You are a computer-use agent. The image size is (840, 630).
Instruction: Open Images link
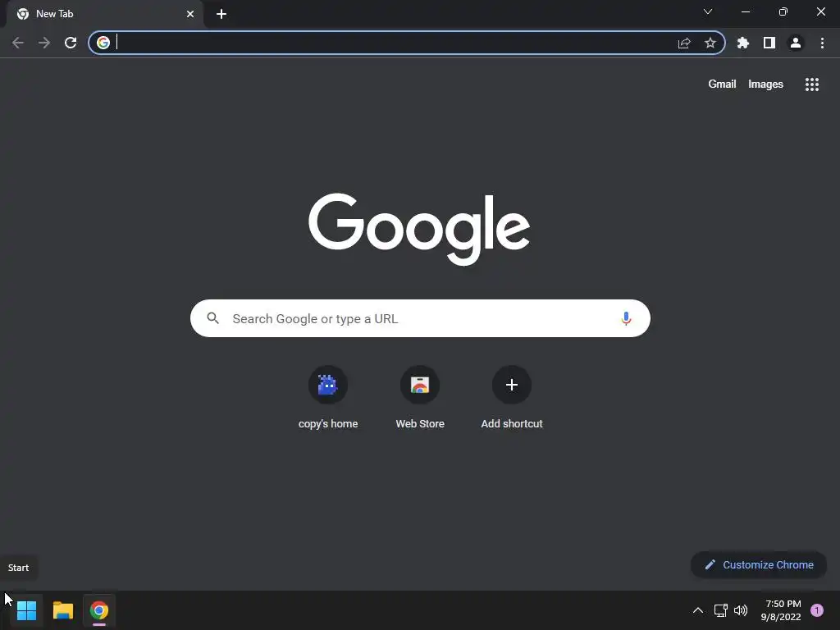[765, 84]
